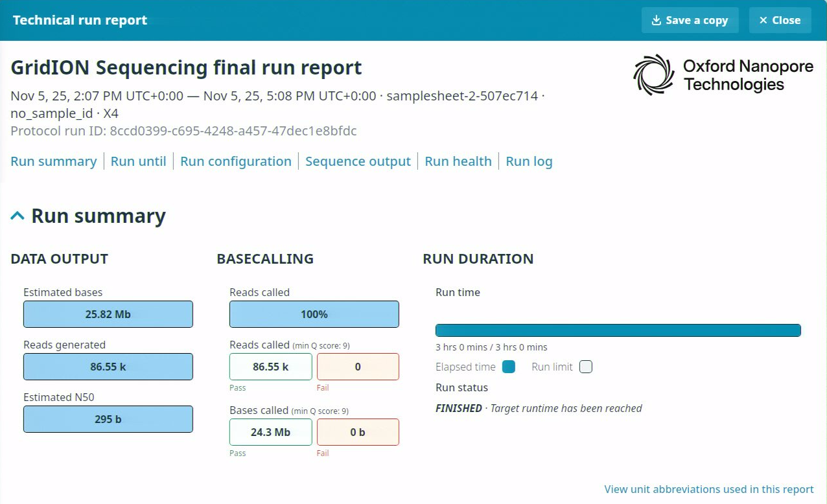Click the 3 hrs 0 mins runtime text
The height and width of the screenshot is (504, 827).
pos(491,347)
